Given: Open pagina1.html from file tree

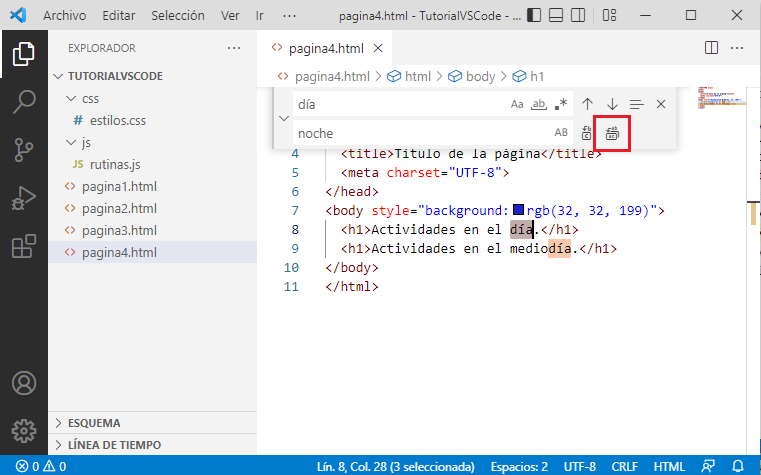Looking at the screenshot, I should point(152,186).
